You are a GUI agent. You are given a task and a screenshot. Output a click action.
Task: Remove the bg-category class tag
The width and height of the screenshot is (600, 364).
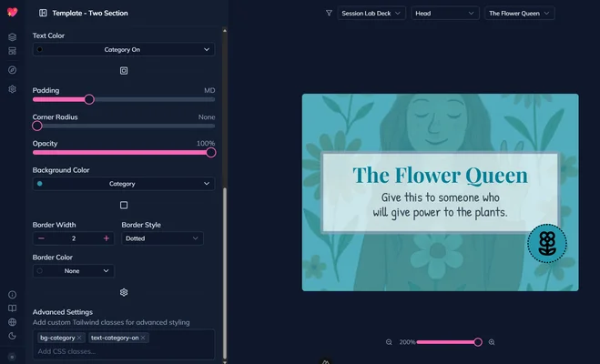[79, 338]
